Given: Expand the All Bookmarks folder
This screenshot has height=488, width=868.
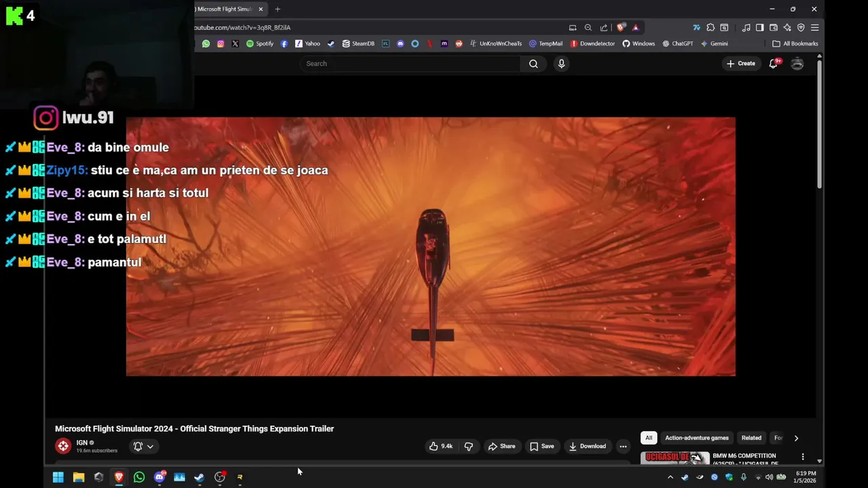Looking at the screenshot, I should tap(795, 43).
